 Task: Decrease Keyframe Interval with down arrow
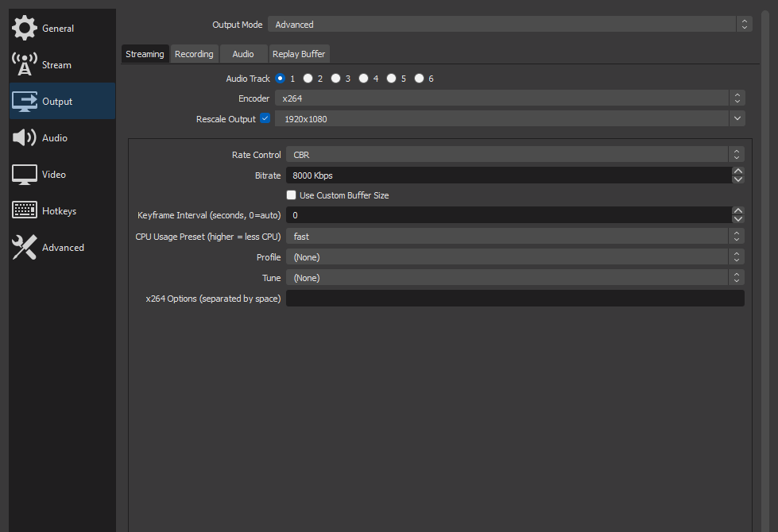tap(738, 220)
